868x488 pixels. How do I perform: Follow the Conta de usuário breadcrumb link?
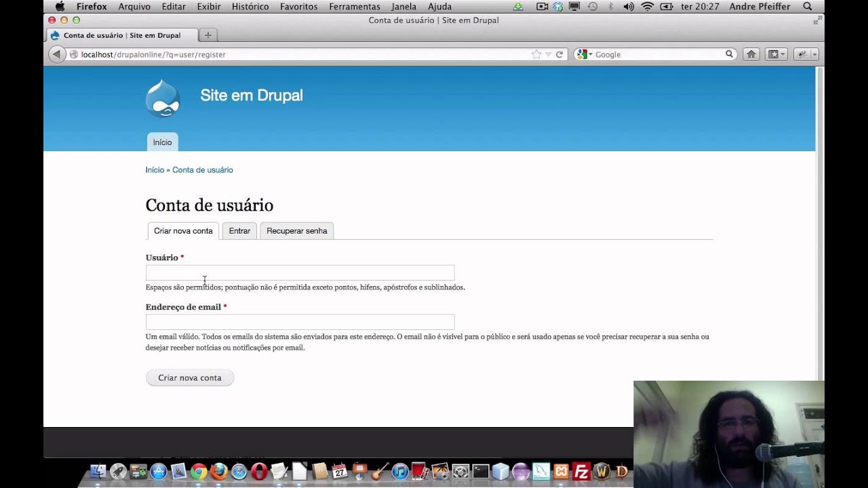tap(203, 170)
